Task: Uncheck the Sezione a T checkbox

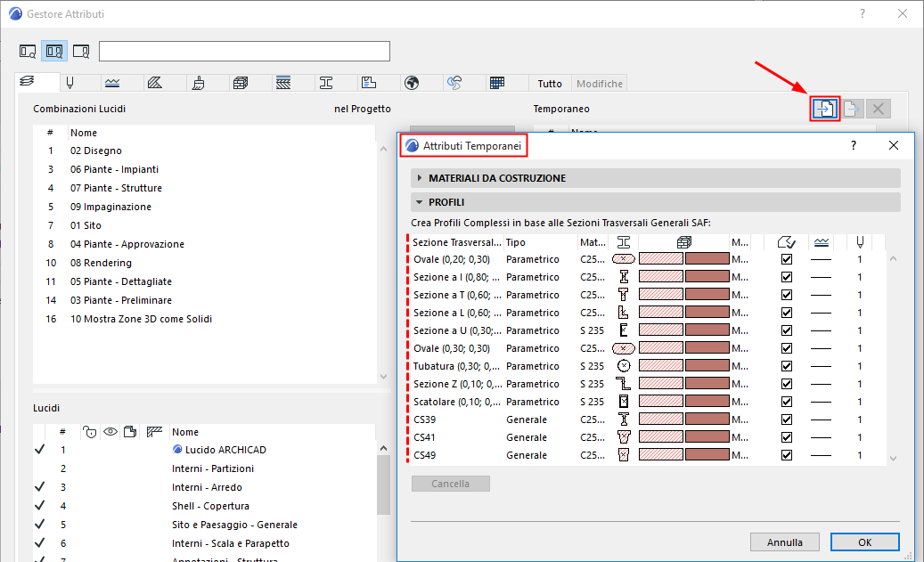Action: 787,295
